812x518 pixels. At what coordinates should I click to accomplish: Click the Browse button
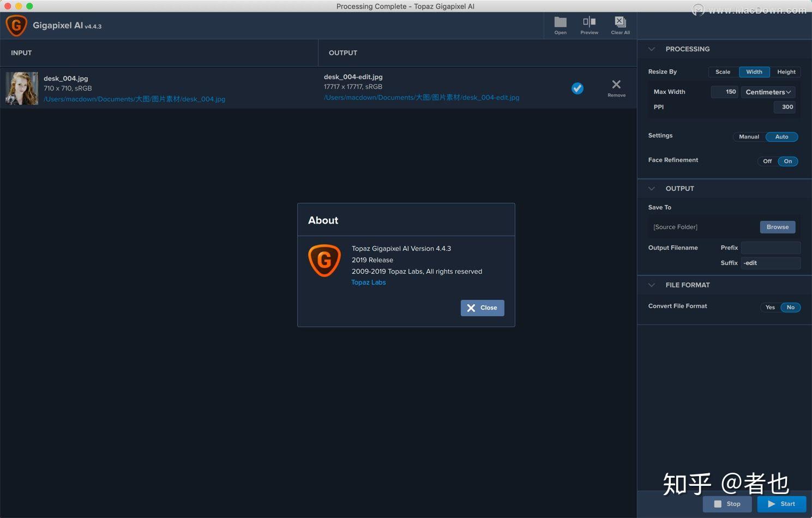[777, 227]
